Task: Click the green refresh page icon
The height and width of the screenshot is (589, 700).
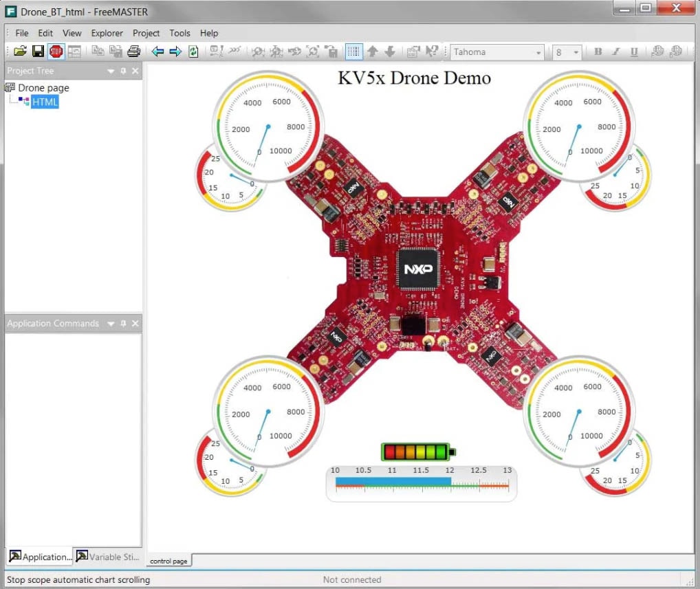Action: pos(193,52)
